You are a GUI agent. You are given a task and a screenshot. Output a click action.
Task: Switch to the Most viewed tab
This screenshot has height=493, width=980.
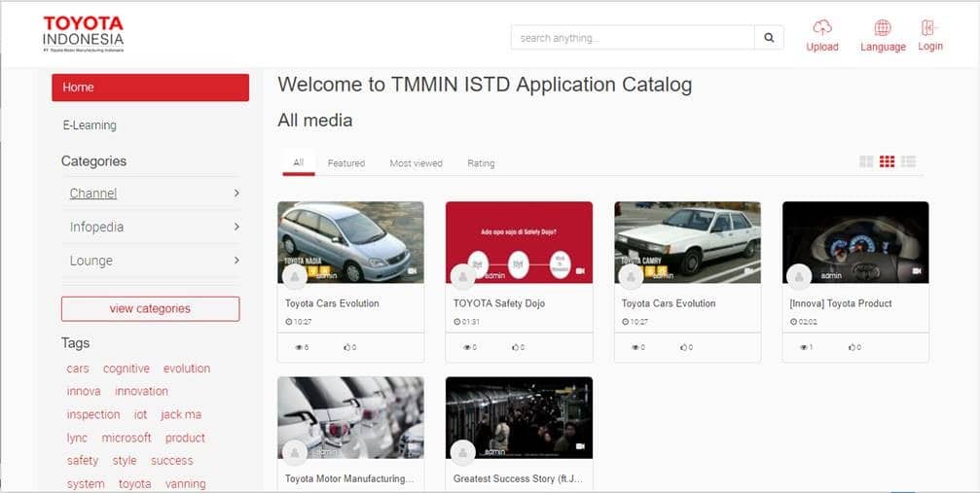tap(416, 163)
